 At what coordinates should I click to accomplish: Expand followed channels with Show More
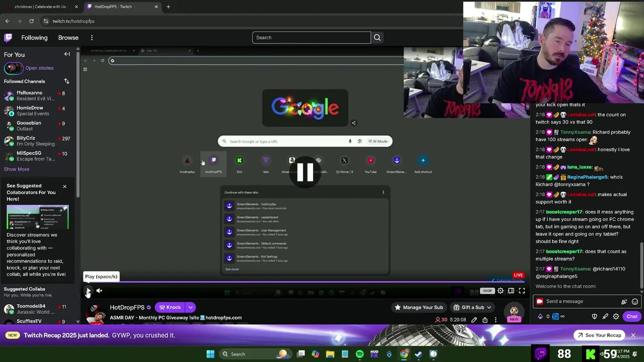pyautogui.click(x=17, y=169)
